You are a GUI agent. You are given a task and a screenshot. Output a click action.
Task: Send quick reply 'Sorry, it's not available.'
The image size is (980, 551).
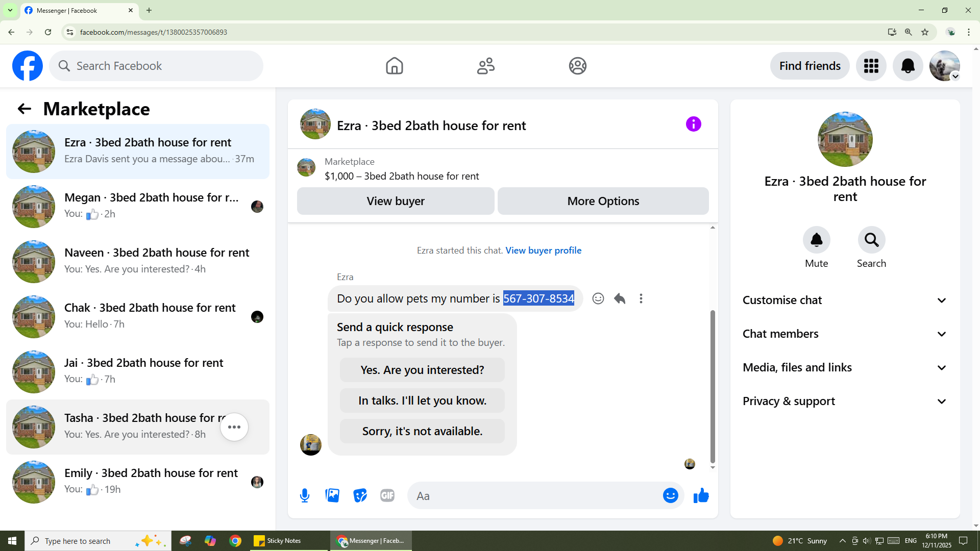422,431
